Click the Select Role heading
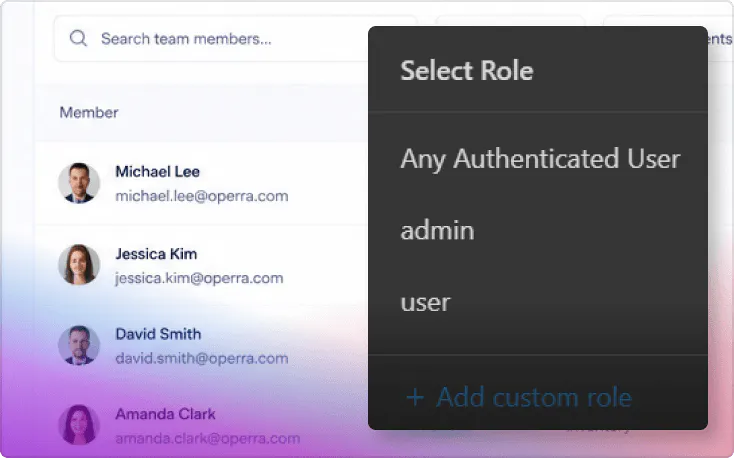Viewport: 734px width, 458px height. 467,71
